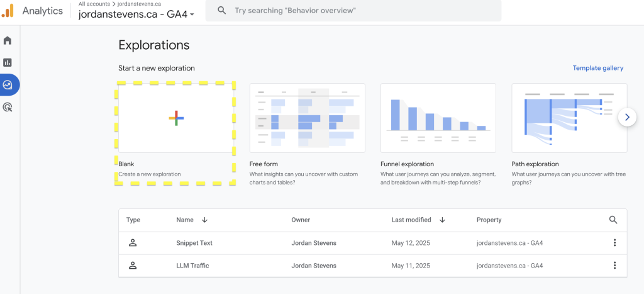Viewport: 644px width, 294px height.
Task: Pick the Path exploration template
Action: pos(569,118)
